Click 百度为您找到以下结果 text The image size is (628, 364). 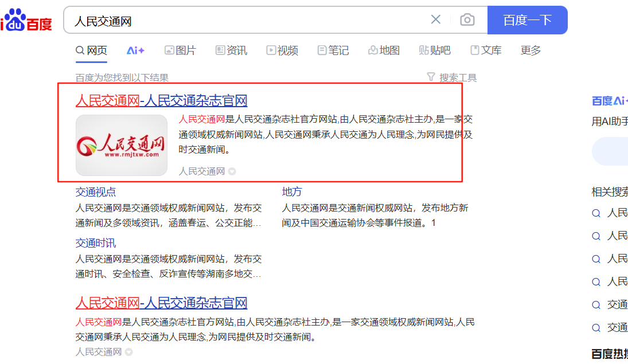pos(122,78)
